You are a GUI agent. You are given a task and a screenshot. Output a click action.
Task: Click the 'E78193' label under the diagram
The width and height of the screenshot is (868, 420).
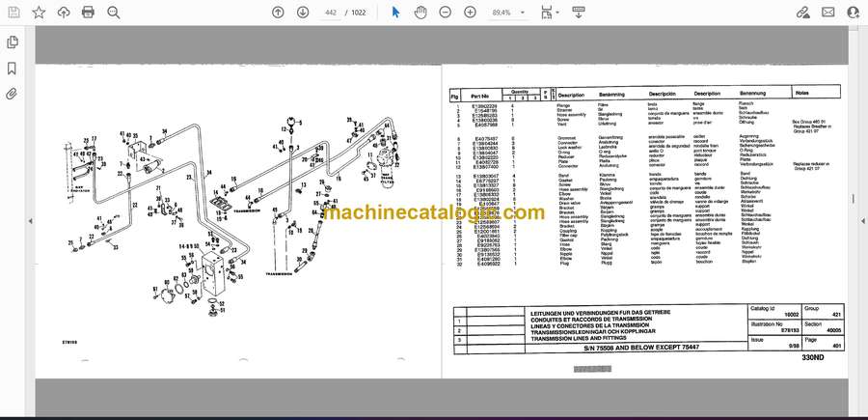pos(69,343)
